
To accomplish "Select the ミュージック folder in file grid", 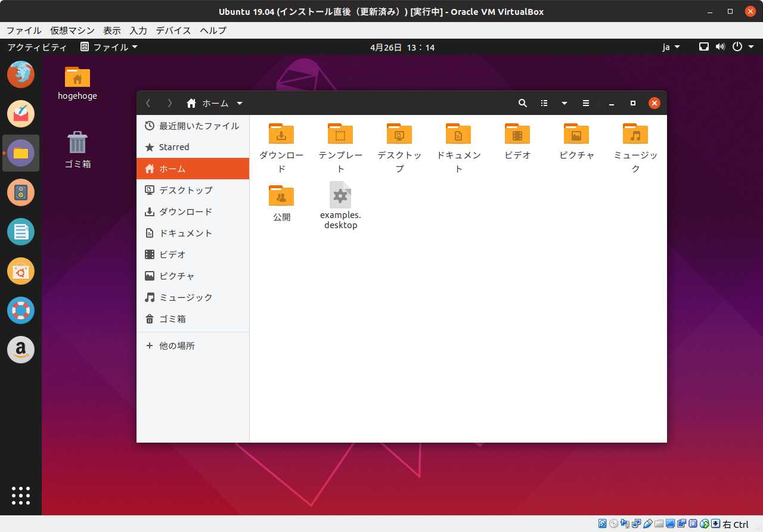I will click(635, 148).
